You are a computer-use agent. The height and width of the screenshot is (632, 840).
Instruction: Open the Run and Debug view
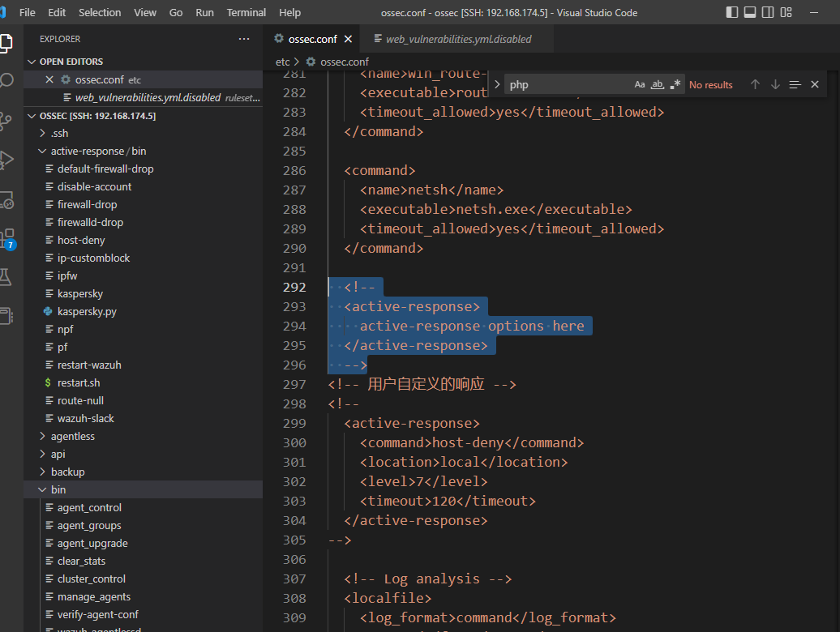[x=6, y=160]
